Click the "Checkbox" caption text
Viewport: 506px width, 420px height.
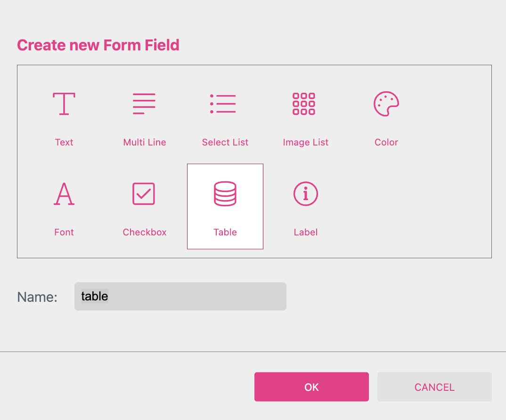tap(145, 232)
